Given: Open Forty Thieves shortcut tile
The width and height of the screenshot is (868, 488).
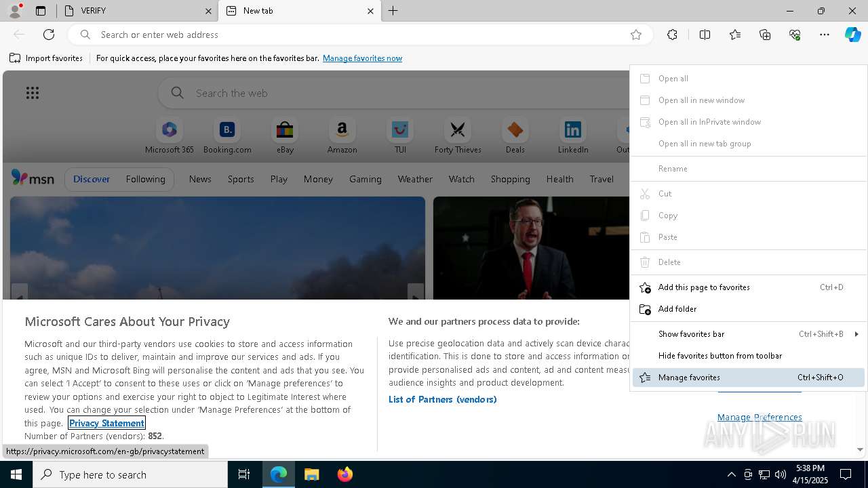Looking at the screenshot, I should 458,136.
